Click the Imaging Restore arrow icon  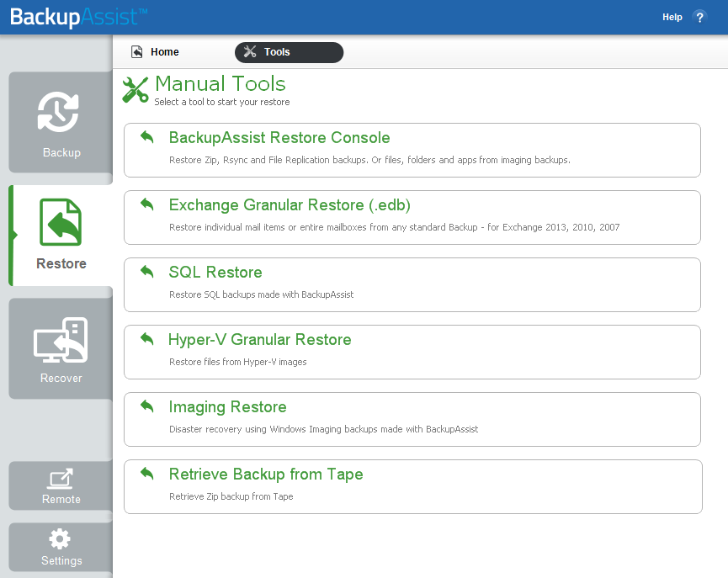pyautogui.click(x=146, y=406)
